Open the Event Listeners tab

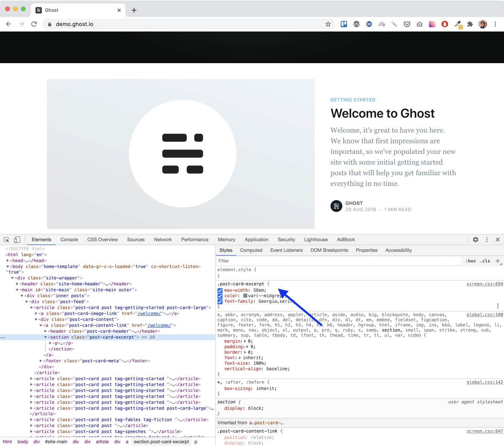click(x=286, y=250)
